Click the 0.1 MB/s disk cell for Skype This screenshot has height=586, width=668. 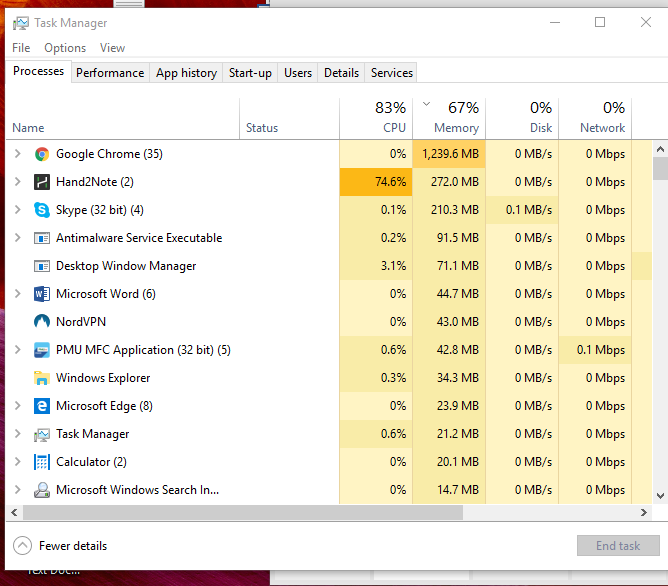tap(522, 210)
